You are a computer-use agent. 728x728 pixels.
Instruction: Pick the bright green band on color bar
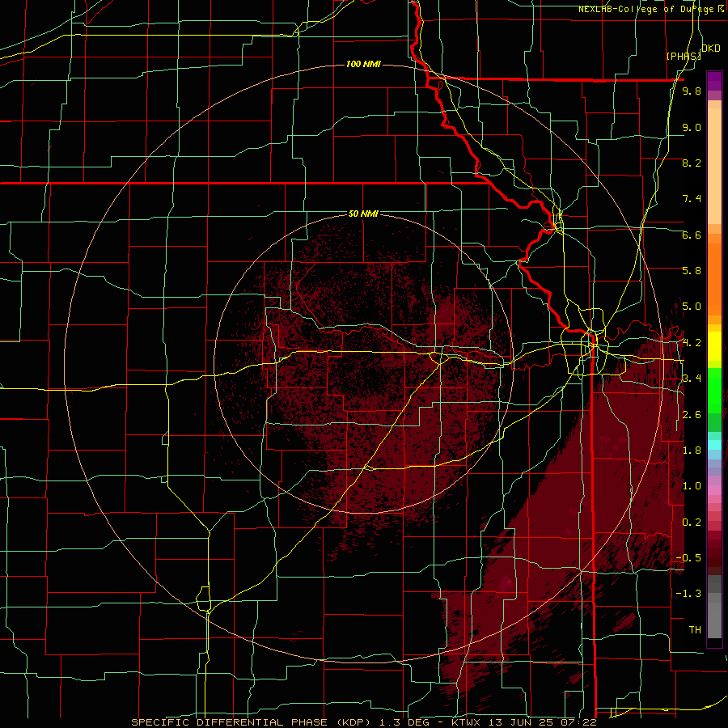click(714, 390)
